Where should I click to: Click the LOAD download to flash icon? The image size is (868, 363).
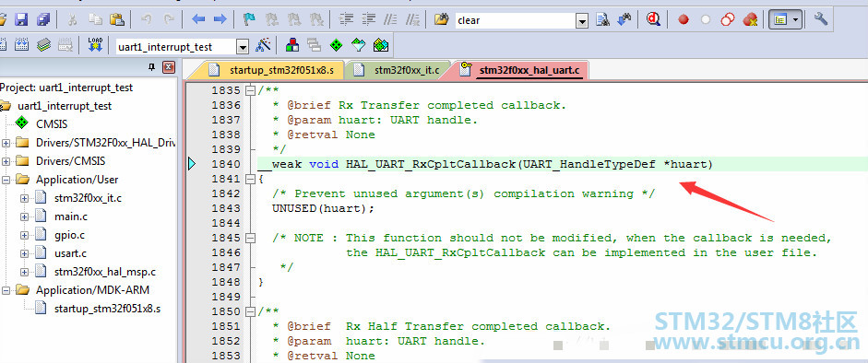[95, 45]
